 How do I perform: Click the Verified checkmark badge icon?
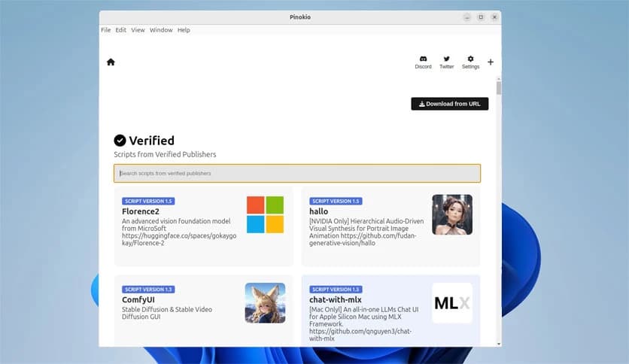coord(120,141)
